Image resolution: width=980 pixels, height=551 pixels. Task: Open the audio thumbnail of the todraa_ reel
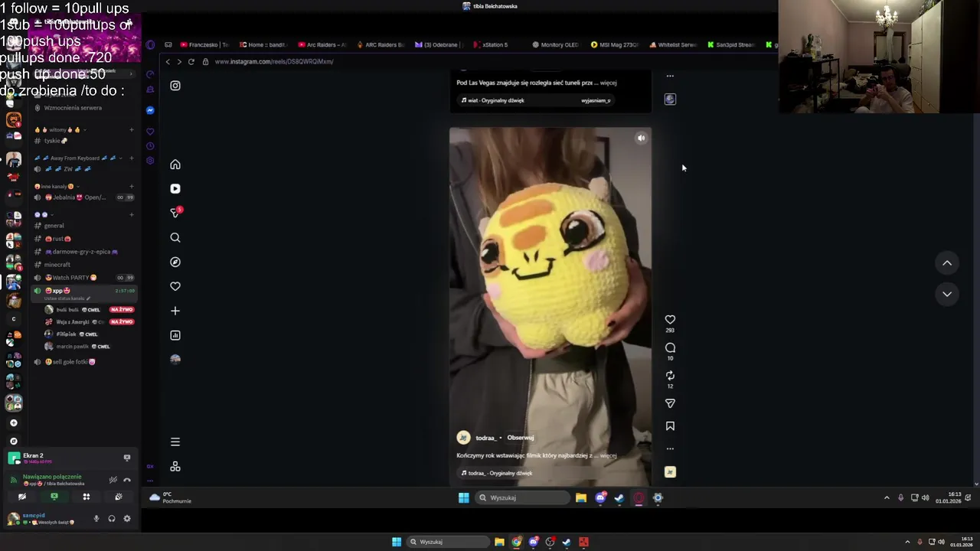[x=670, y=472]
